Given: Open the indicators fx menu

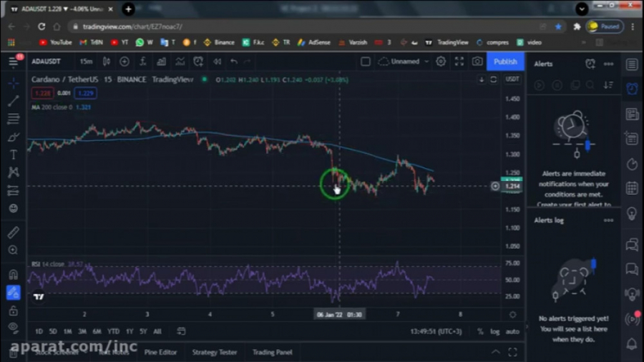Looking at the screenshot, I should (x=142, y=62).
